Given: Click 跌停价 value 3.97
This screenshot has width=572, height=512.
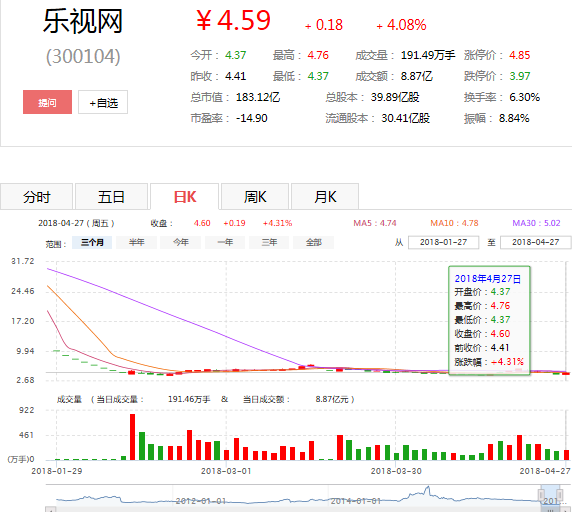Looking at the screenshot, I should click(520, 76).
